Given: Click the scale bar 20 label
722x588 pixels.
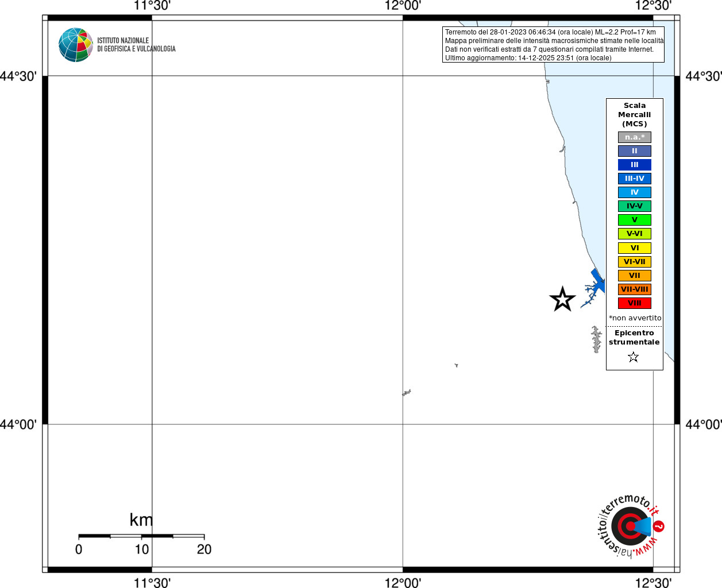Looking at the screenshot, I should 204,550.
